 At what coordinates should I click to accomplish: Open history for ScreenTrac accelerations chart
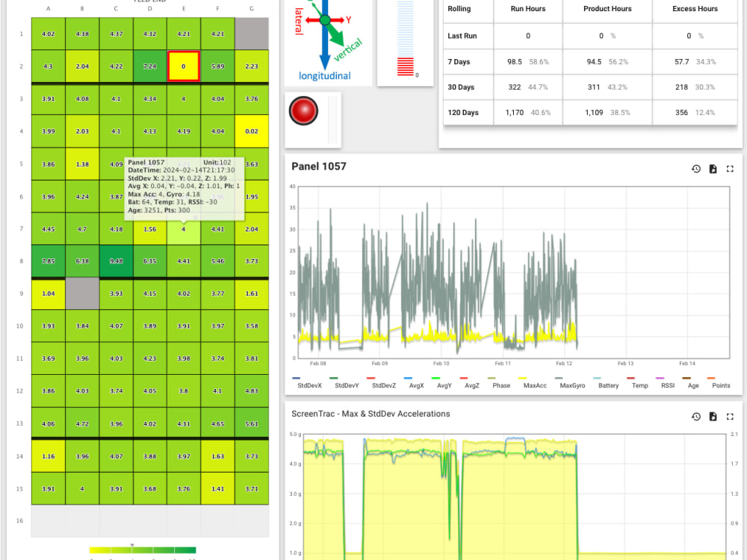click(x=696, y=416)
